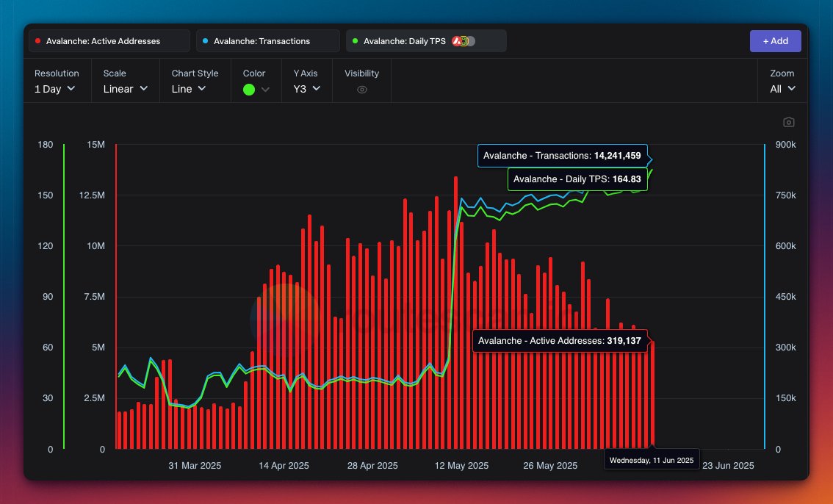Click the Wednesday, 11 Jun 2025 date label
This screenshot has width=833, height=504.
pos(652,461)
